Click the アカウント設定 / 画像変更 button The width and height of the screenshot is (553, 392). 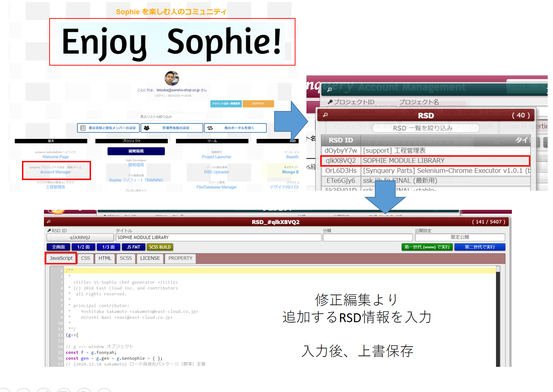coord(226,103)
